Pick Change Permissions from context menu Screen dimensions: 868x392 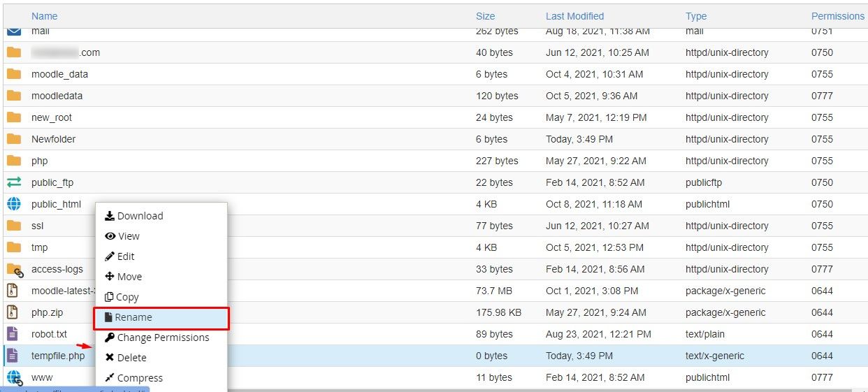point(163,337)
